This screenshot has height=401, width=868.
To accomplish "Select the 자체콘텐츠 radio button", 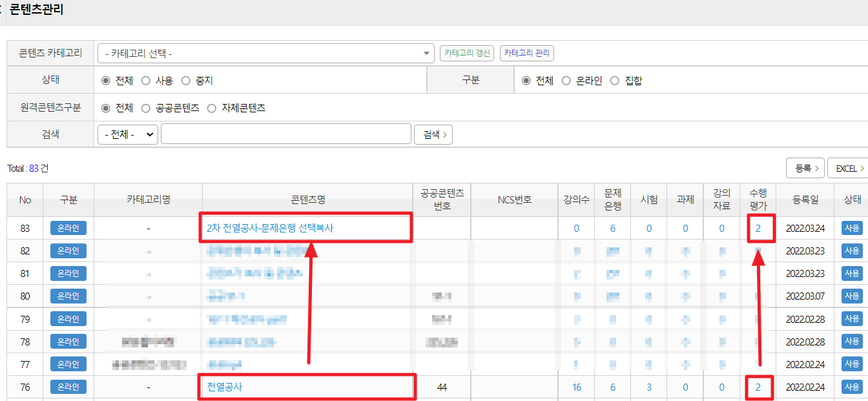I will [212, 108].
